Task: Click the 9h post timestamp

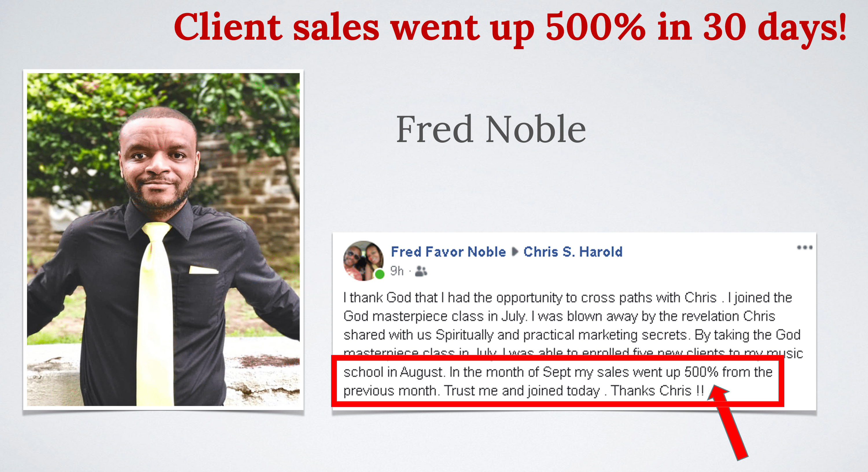Action: pyautogui.click(x=397, y=271)
